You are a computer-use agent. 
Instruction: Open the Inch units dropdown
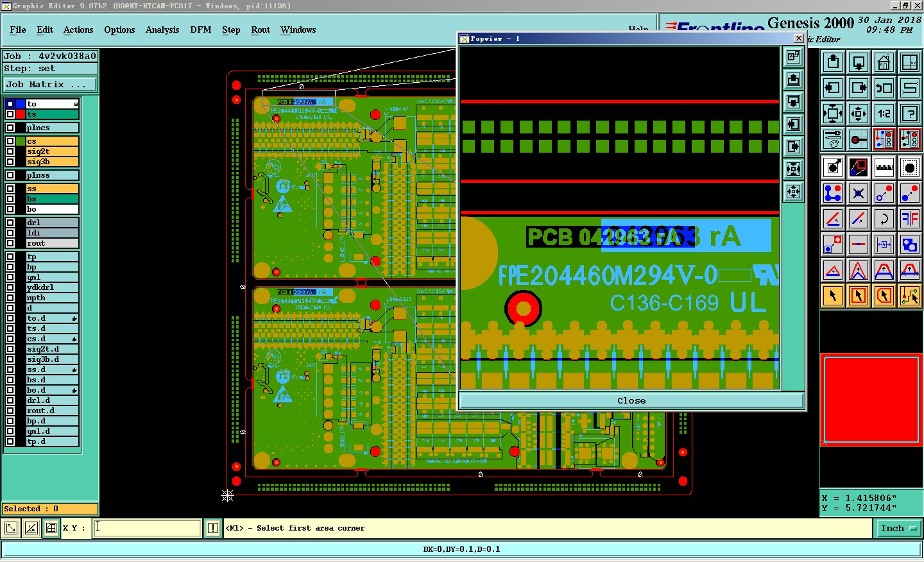click(x=898, y=528)
